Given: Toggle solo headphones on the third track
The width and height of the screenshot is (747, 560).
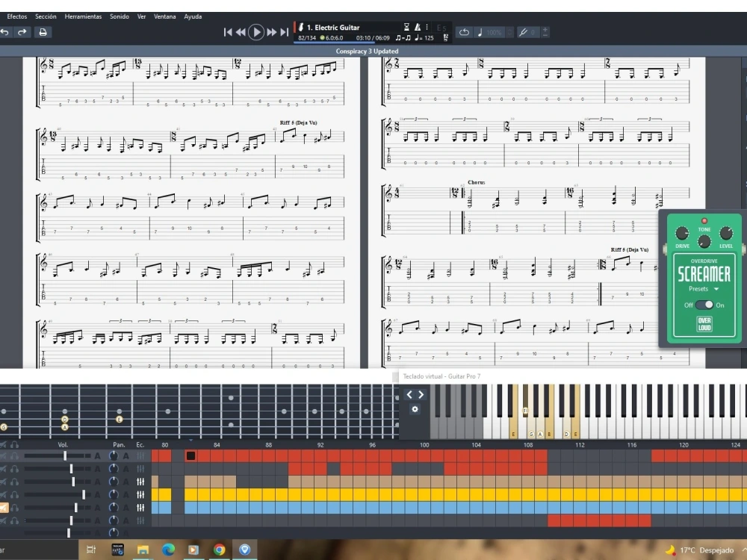Looking at the screenshot, I should click(15, 482).
